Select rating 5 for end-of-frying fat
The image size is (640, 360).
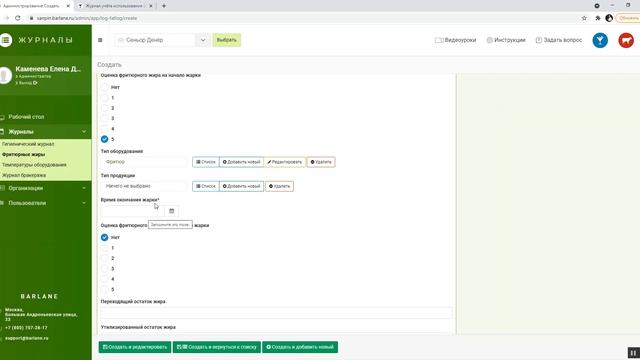(104, 289)
